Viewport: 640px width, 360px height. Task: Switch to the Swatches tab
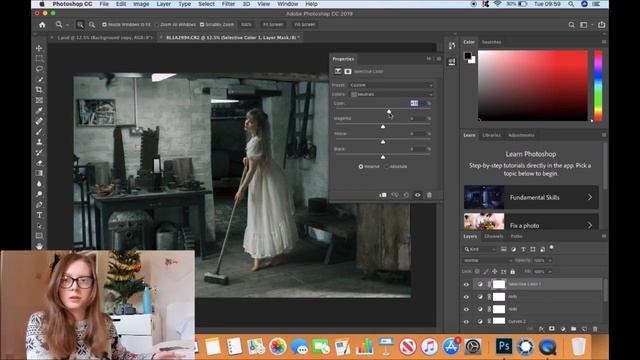(x=491, y=42)
